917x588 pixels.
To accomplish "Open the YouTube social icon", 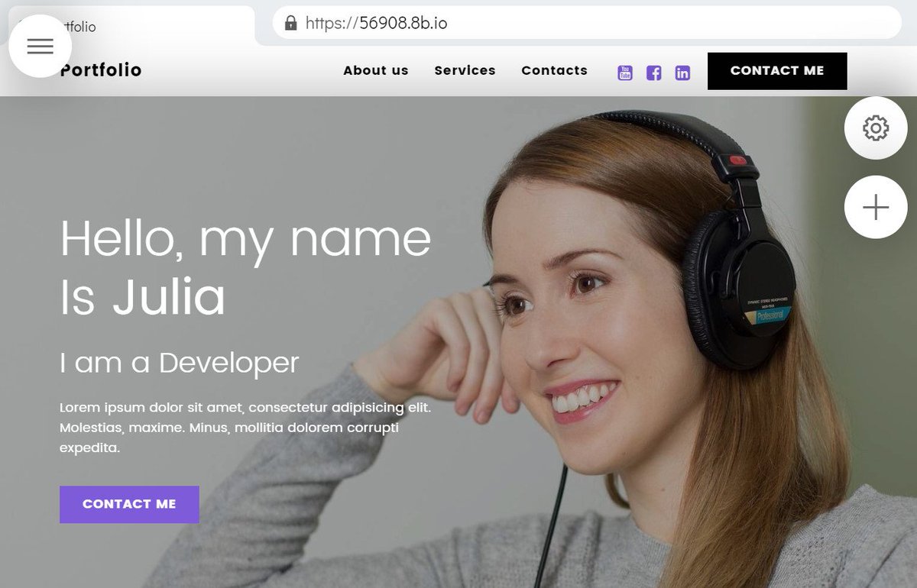I will tap(625, 73).
